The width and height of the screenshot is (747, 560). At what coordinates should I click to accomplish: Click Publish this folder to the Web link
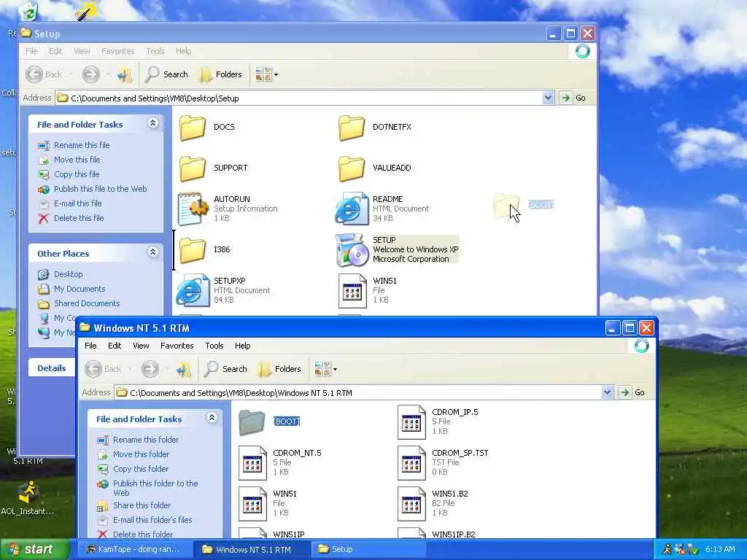point(155,488)
